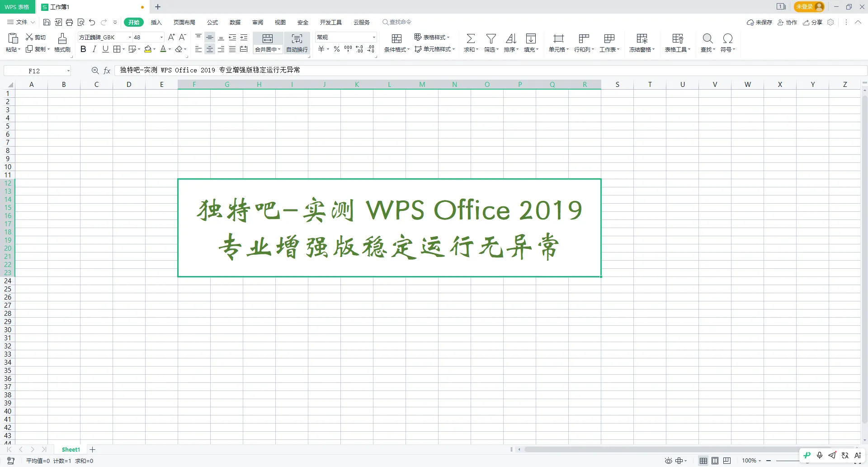Viewport: 868px width, 467px height.
Task: Click the formula bar text field
Action: click(x=491, y=70)
